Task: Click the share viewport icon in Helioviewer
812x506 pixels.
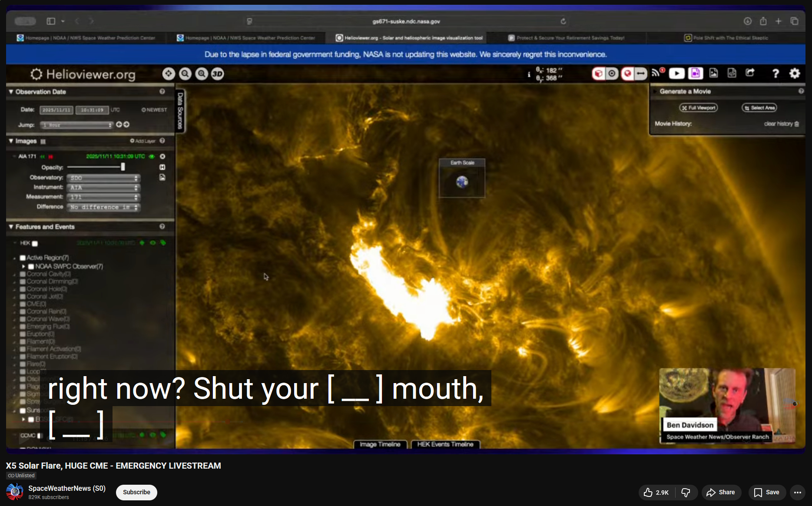Action: pos(750,73)
